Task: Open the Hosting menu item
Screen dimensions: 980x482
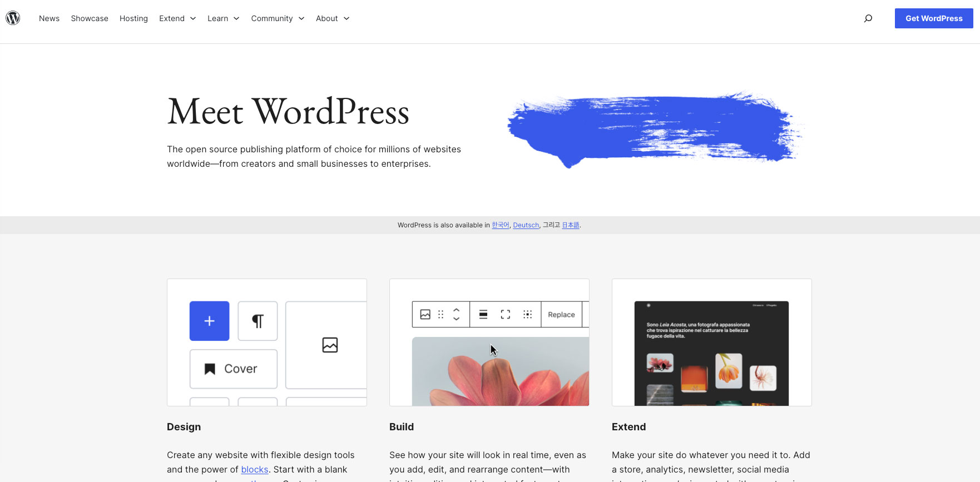Action: pyautogui.click(x=133, y=18)
